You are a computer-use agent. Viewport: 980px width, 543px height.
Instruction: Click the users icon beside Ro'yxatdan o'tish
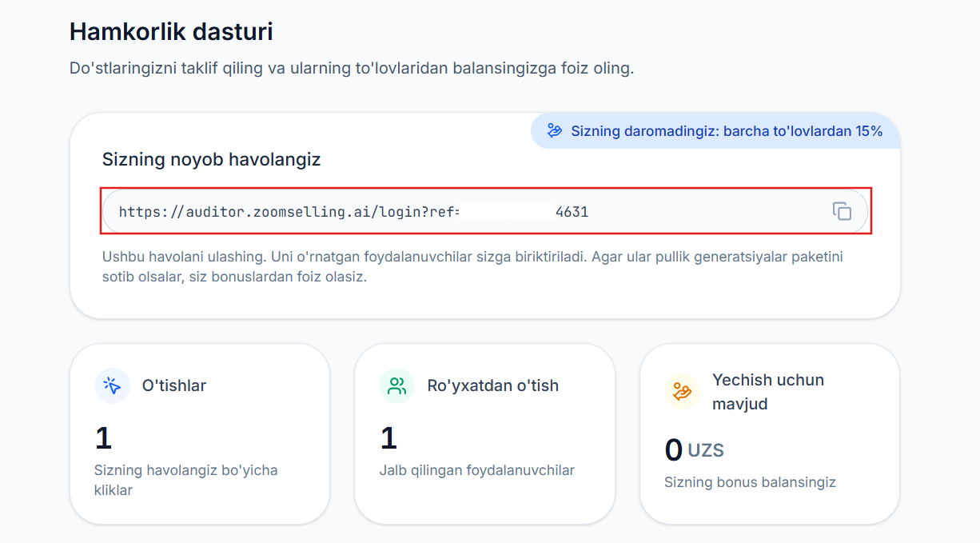click(x=396, y=385)
